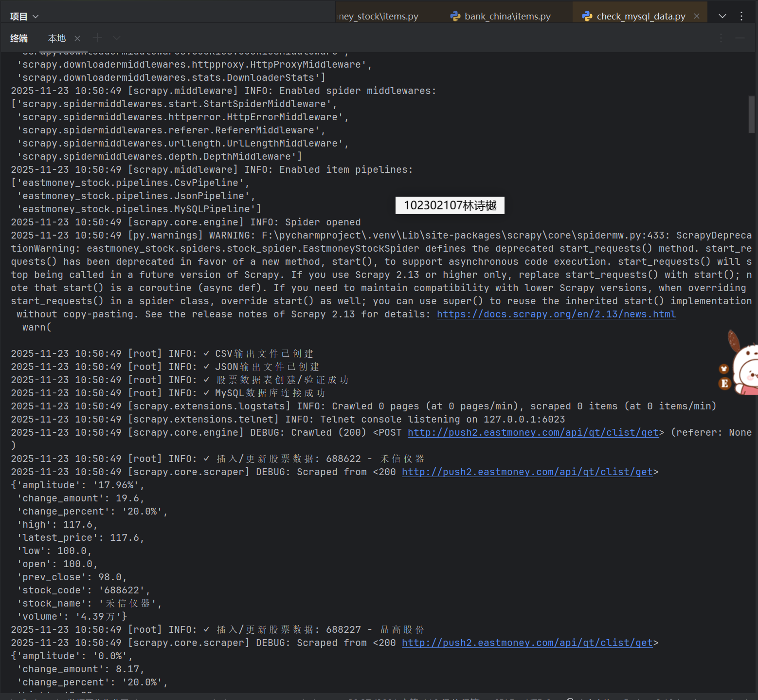Open the 项目 project tool window dropdown

click(24, 16)
